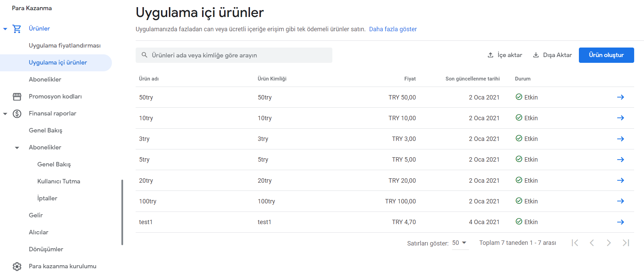This screenshot has width=644, height=272.
Task: Open the 5try product row arrow
Action: [621, 160]
